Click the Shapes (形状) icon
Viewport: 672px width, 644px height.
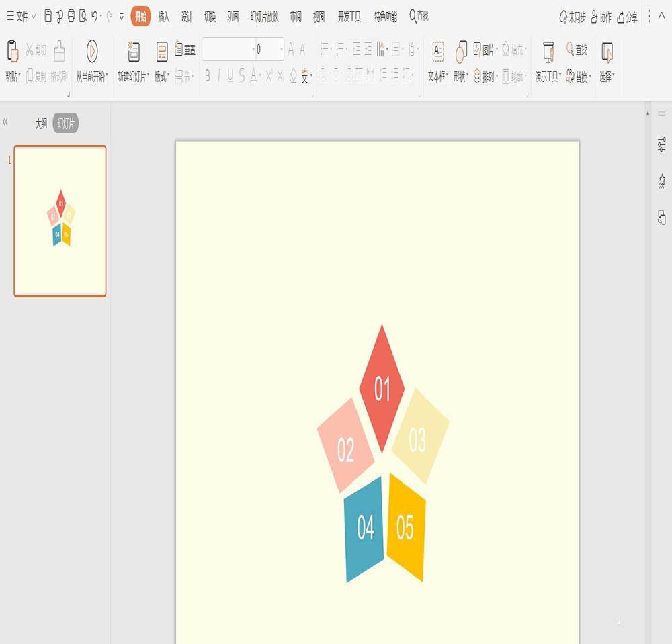[x=461, y=52]
